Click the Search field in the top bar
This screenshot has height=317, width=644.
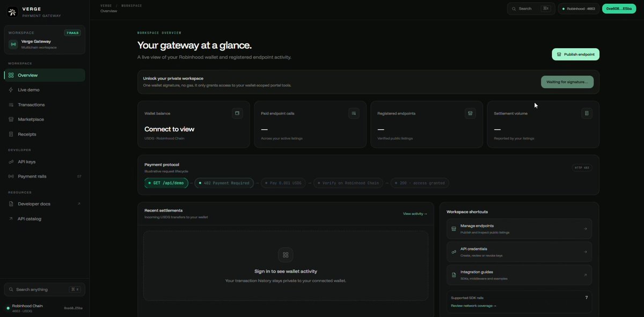tap(531, 9)
